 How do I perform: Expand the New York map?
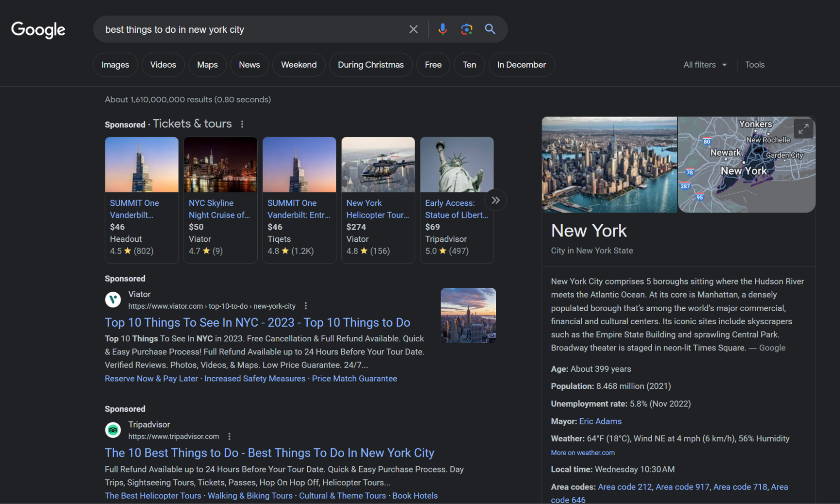click(x=803, y=129)
